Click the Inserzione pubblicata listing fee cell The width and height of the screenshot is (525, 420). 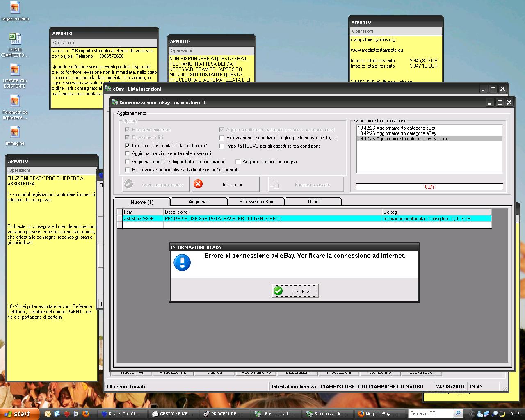click(437, 219)
